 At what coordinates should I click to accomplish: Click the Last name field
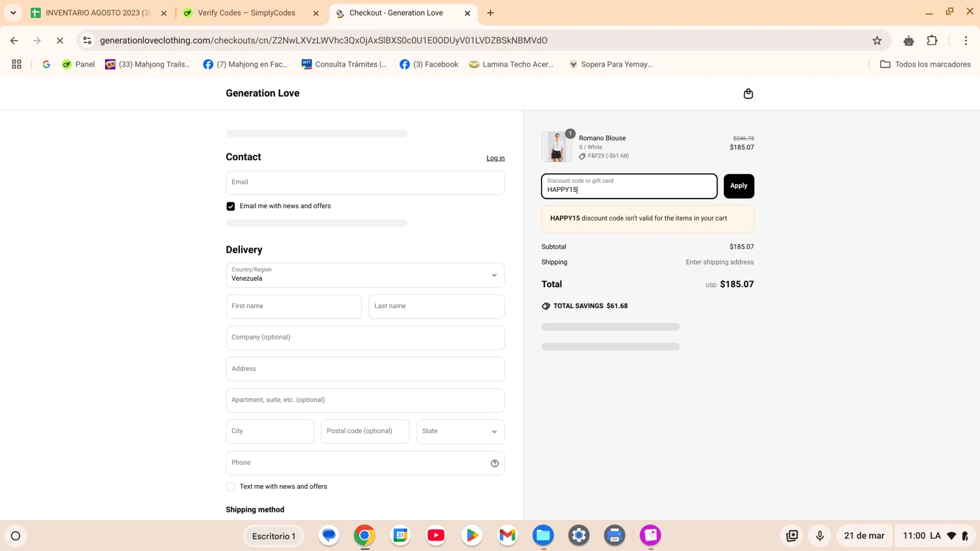click(436, 306)
